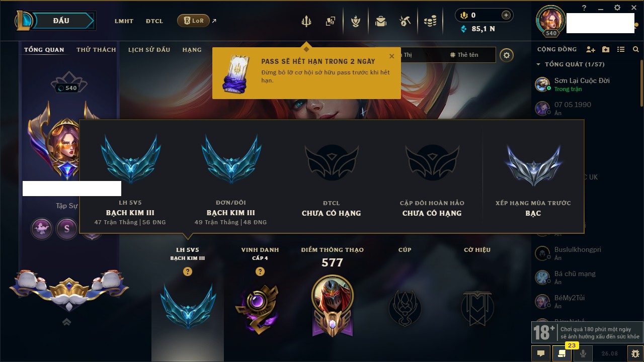Open the LoR launcher link
644x362 pixels.
pos(193,21)
